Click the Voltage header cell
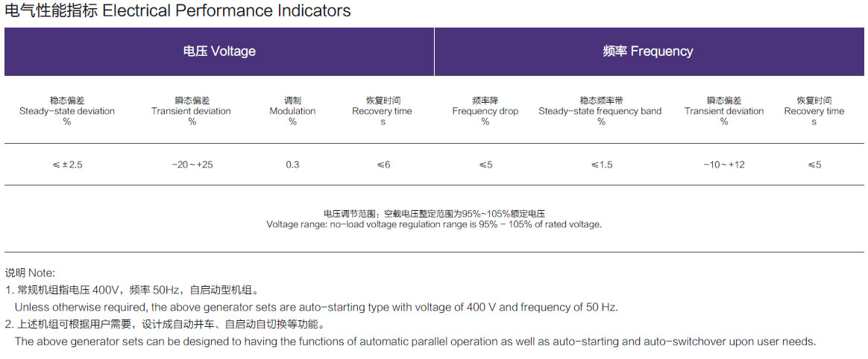This screenshot has width=868, height=359. [x=219, y=51]
